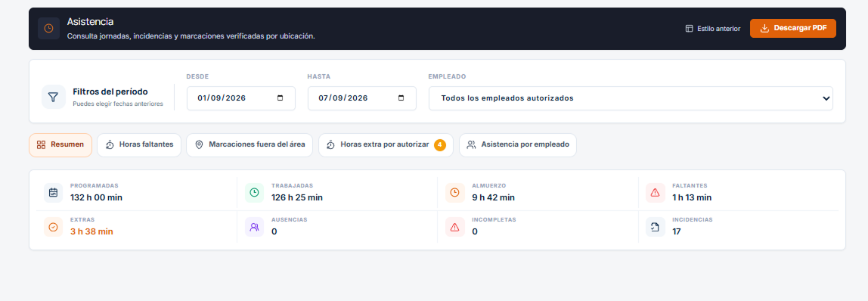Click the clock icon beside Asistencia title
Screen dimensions: 868x301
tap(48, 28)
